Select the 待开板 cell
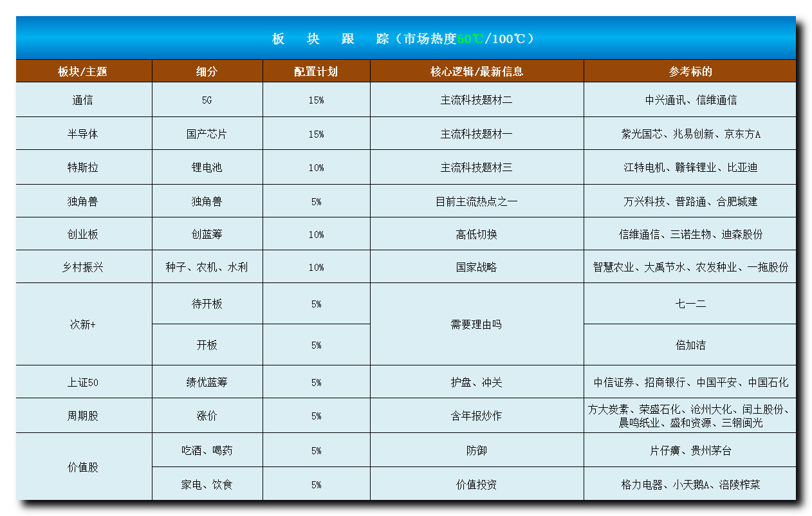 coord(207,304)
